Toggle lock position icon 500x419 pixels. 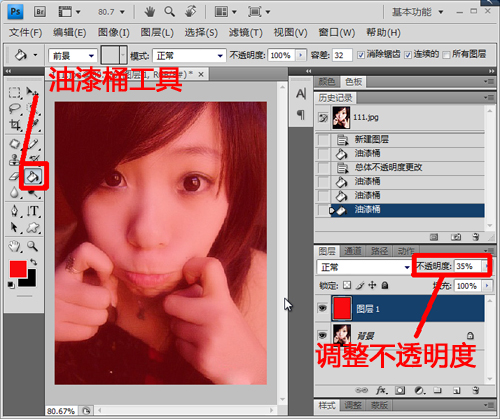(x=372, y=285)
